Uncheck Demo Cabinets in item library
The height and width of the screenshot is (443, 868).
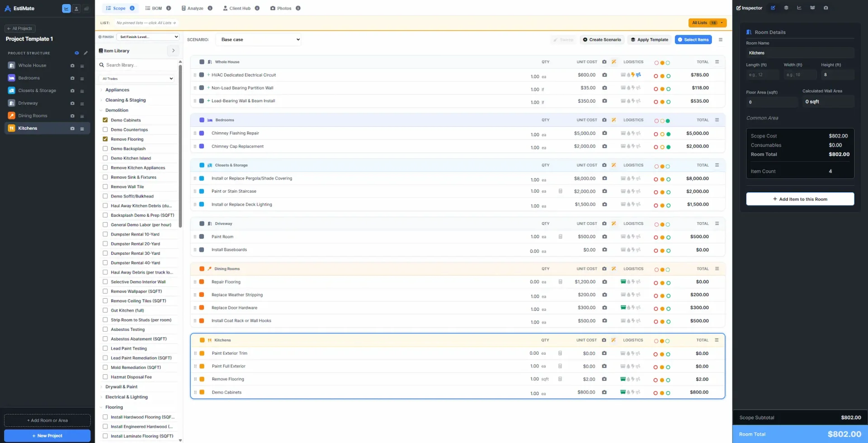[105, 120]
